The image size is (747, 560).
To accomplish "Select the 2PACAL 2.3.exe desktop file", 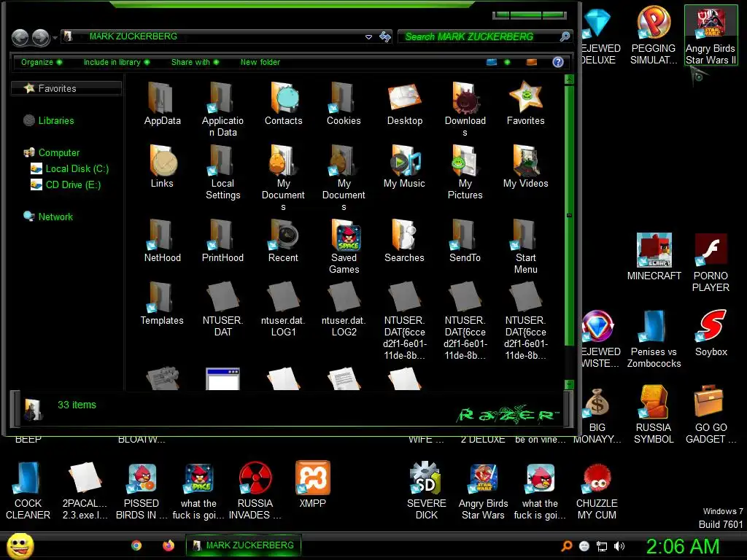I will [85, 490].
